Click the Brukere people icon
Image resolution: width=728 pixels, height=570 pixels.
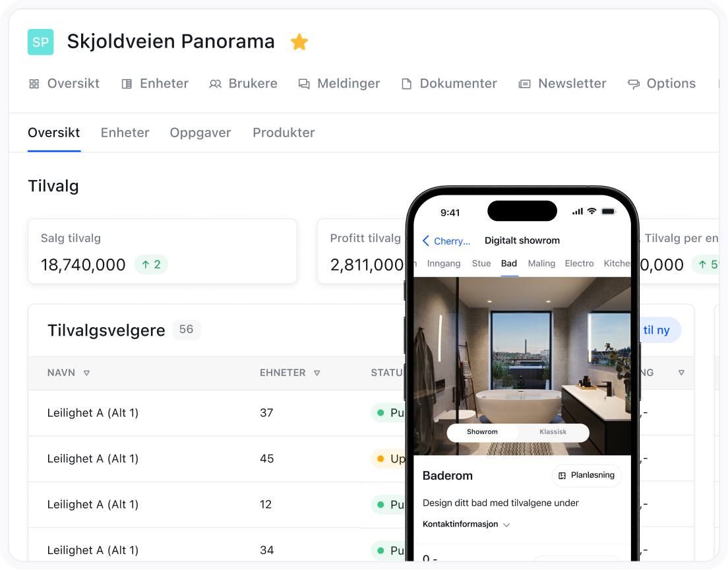pos(215,84)
